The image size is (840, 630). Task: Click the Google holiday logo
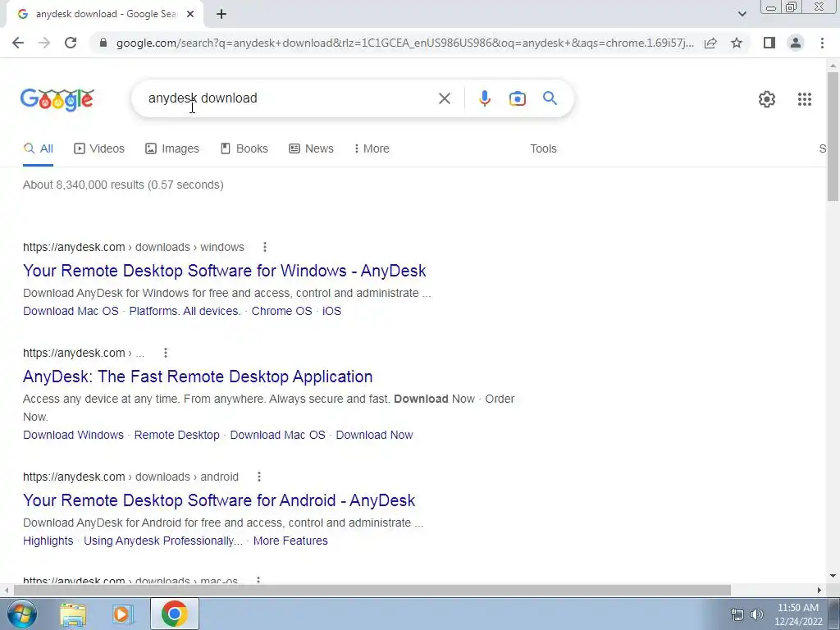(57, 99)
